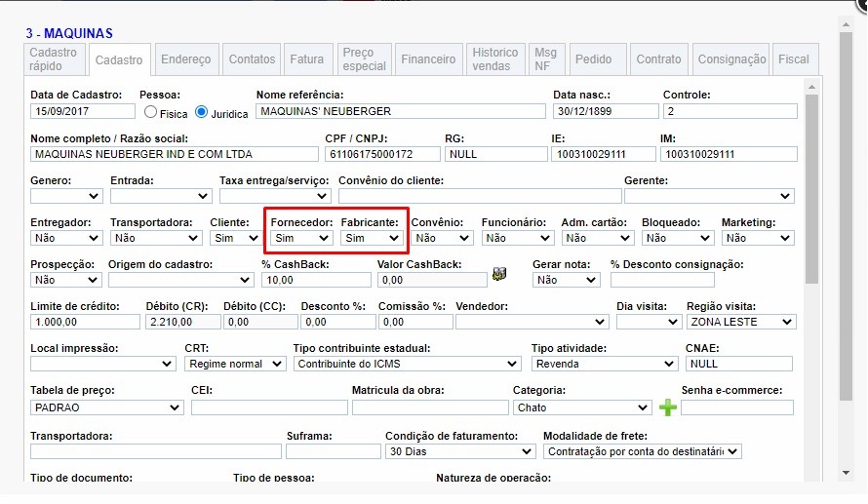
Task: Open the Gerar nota dropdown
Action: point(567,280)
